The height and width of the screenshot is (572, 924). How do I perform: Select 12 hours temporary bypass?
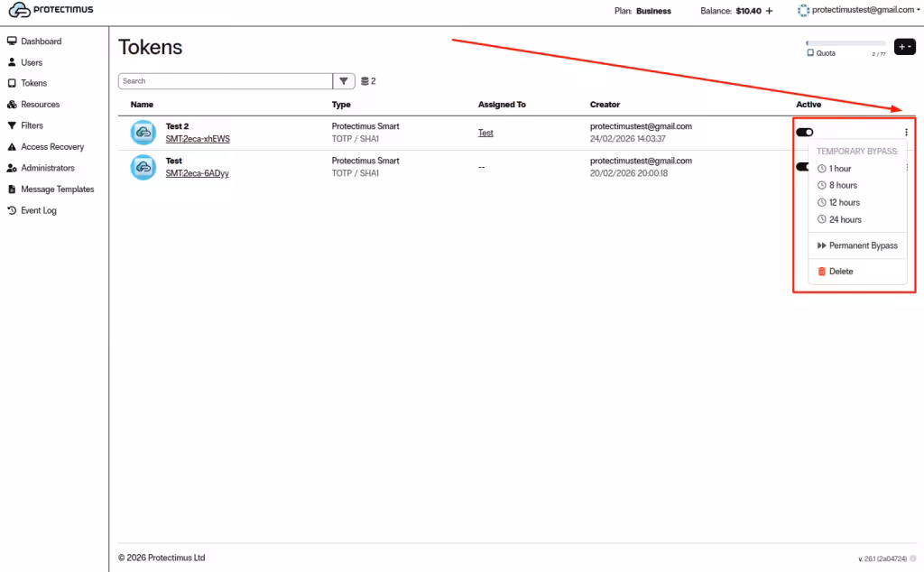(857, 202)
